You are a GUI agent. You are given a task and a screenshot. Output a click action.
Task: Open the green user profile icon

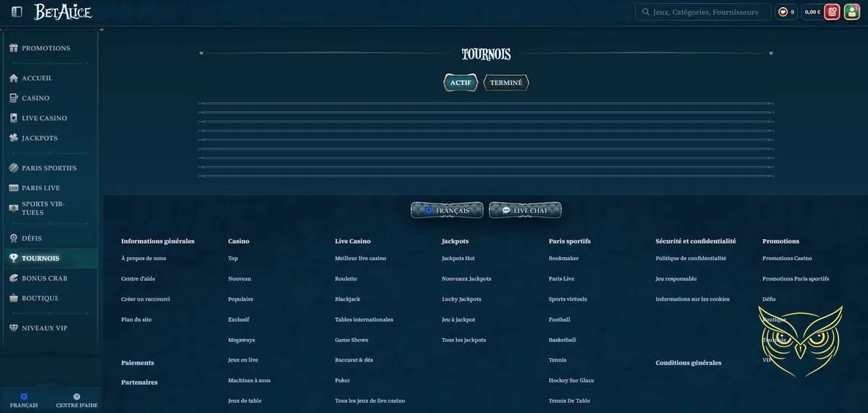[851, 12]
